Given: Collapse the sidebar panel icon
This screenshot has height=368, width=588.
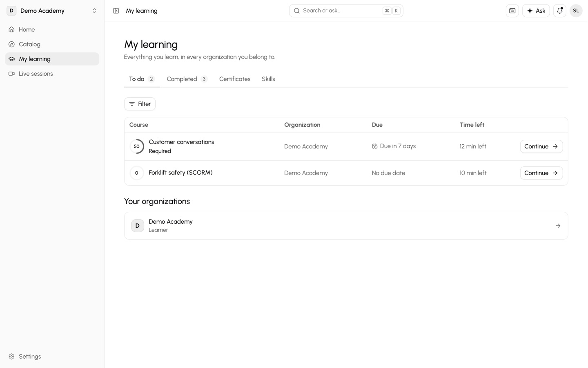Looking at the screenshot, I should [x=116, y=11].
